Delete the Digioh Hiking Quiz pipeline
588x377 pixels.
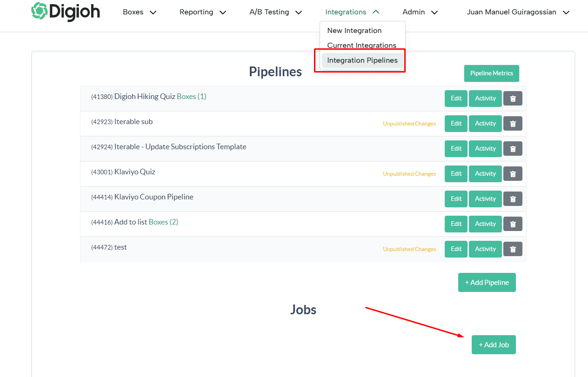coord(513,98)
